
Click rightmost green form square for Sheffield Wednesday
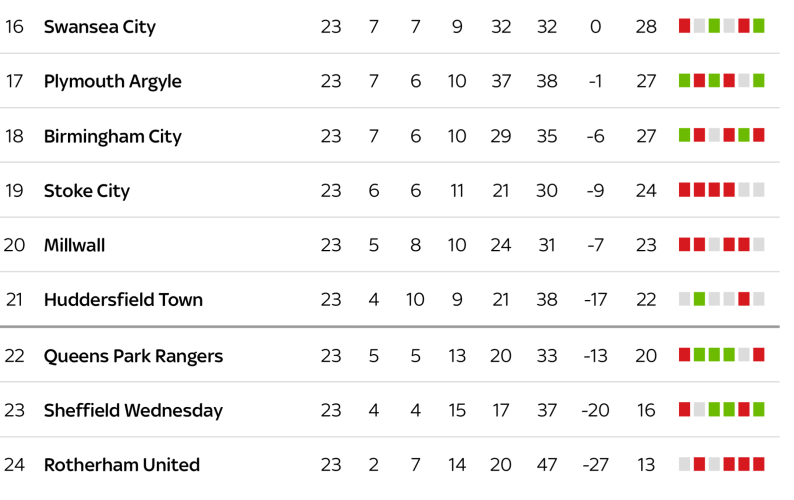pos(759,409)
